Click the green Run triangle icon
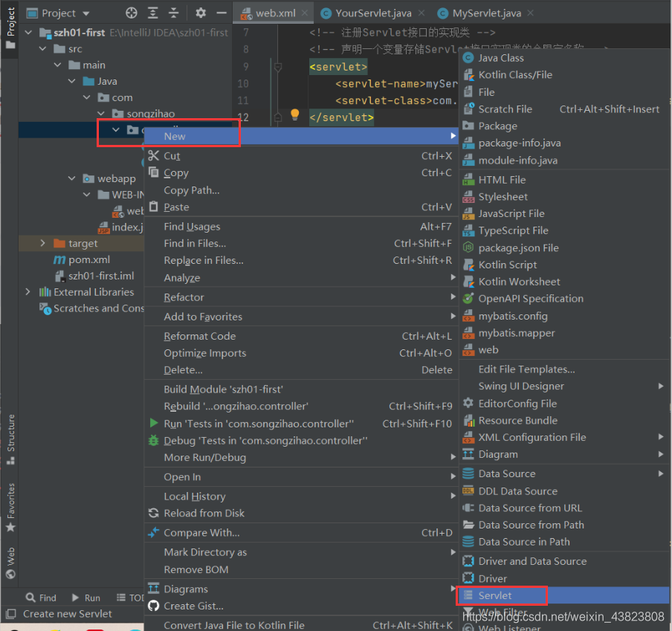The image size is (672, 631). coord(153,423)
